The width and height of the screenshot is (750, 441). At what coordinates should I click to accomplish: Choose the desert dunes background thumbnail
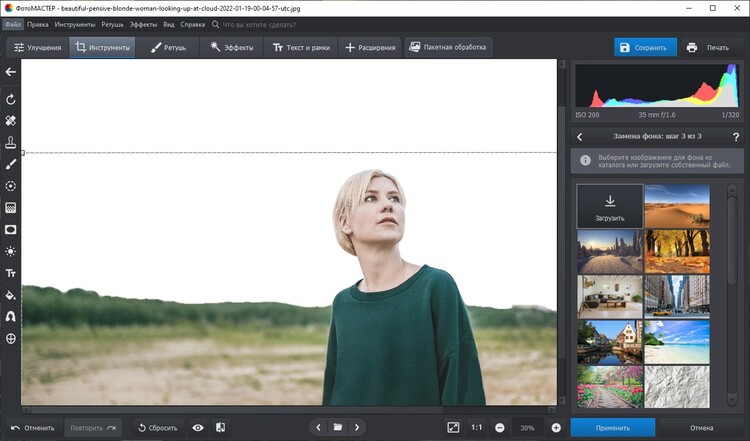(x=677, y=205)
